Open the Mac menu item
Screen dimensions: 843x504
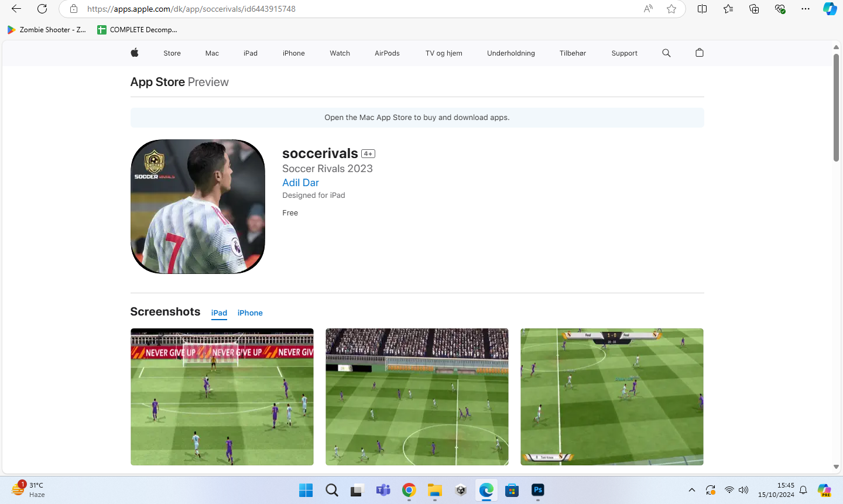[x=212, y=53]
